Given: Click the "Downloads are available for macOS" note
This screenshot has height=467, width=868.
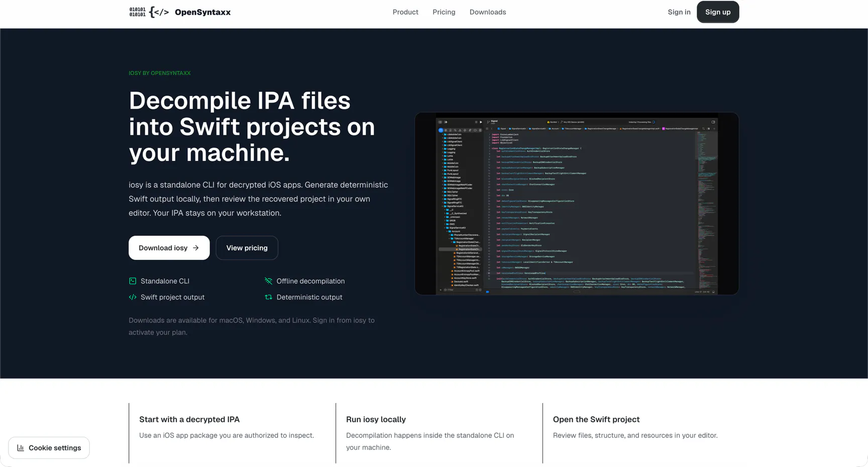Looking at the screenshot, I should (x=252, y=326).
